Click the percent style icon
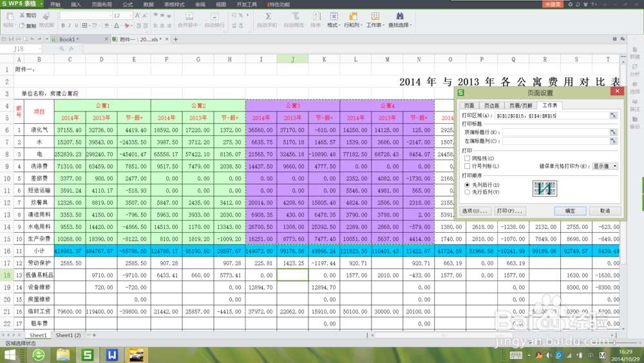This screenshot has height=363, width=644. [241, 15]
